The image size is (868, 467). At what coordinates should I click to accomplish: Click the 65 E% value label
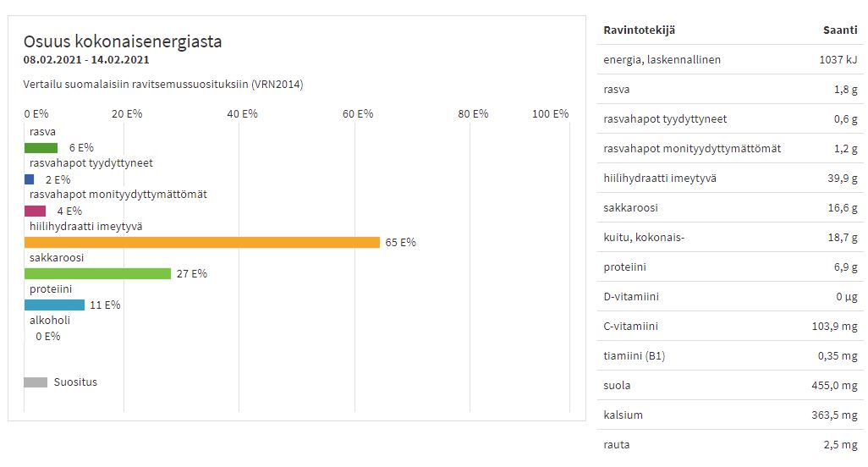(x=400, y=243)
